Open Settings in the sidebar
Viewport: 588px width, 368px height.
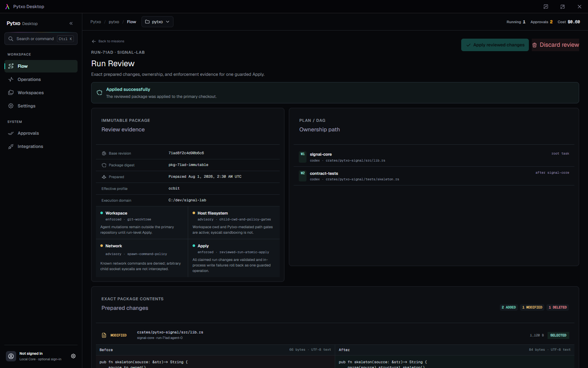[41, 106]
